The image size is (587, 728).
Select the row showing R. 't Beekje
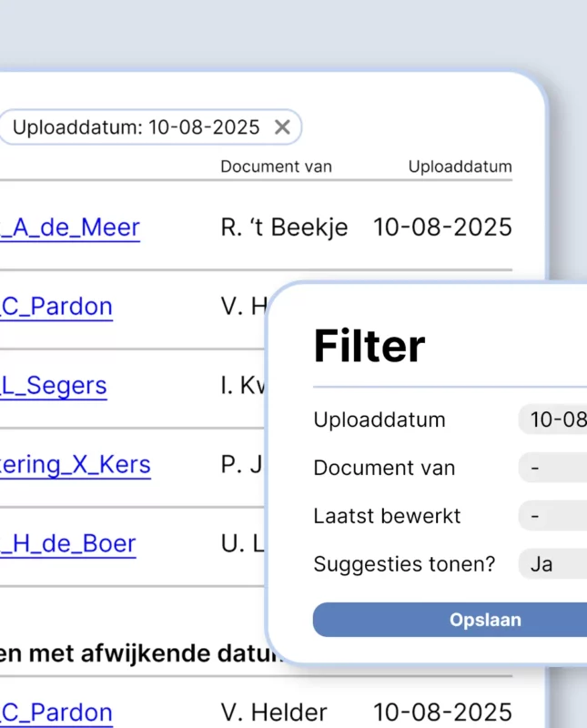[x=284, y=227]
